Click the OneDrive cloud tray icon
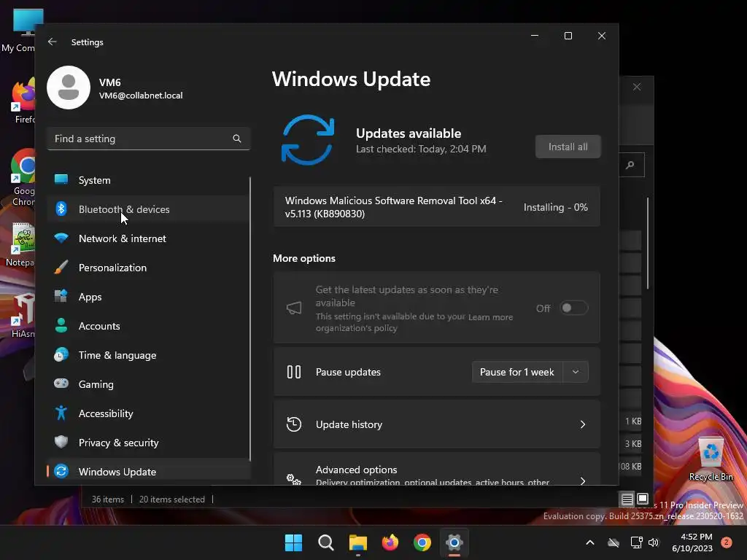 [x=614, y=542]
